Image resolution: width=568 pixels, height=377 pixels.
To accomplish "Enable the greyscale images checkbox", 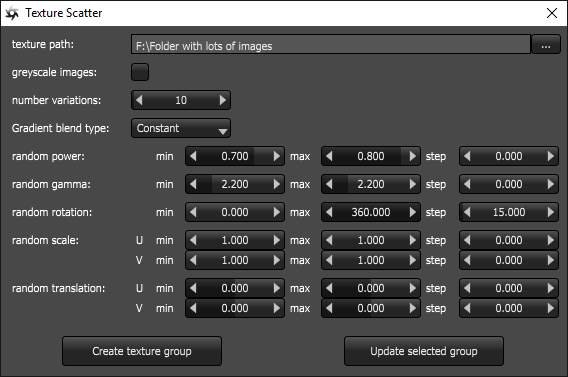I will coord(140,72).
